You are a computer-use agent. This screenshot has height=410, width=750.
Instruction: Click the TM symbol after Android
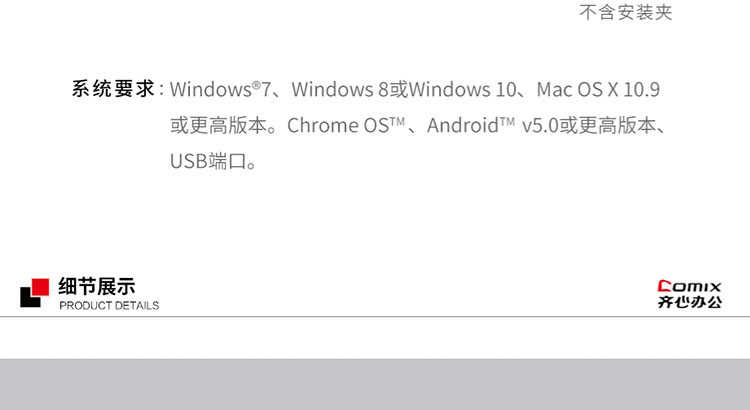pyautogui.click(x=506, y=121)
